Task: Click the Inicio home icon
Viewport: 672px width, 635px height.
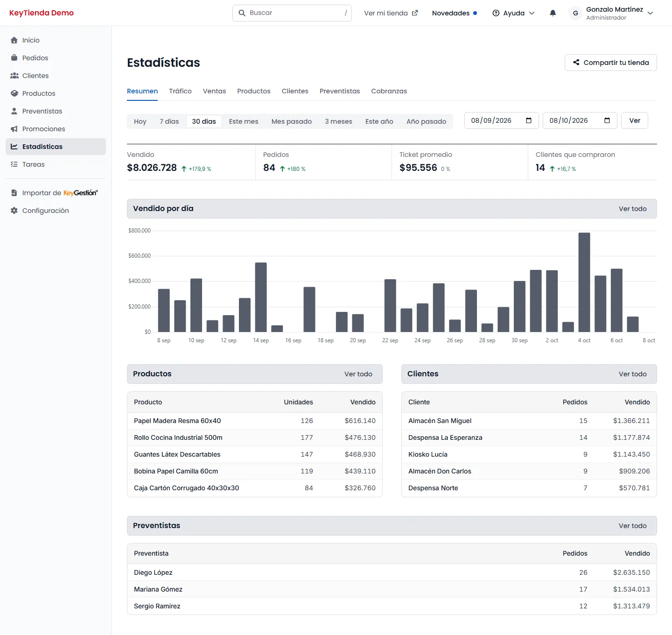Action: pos(14,40)
